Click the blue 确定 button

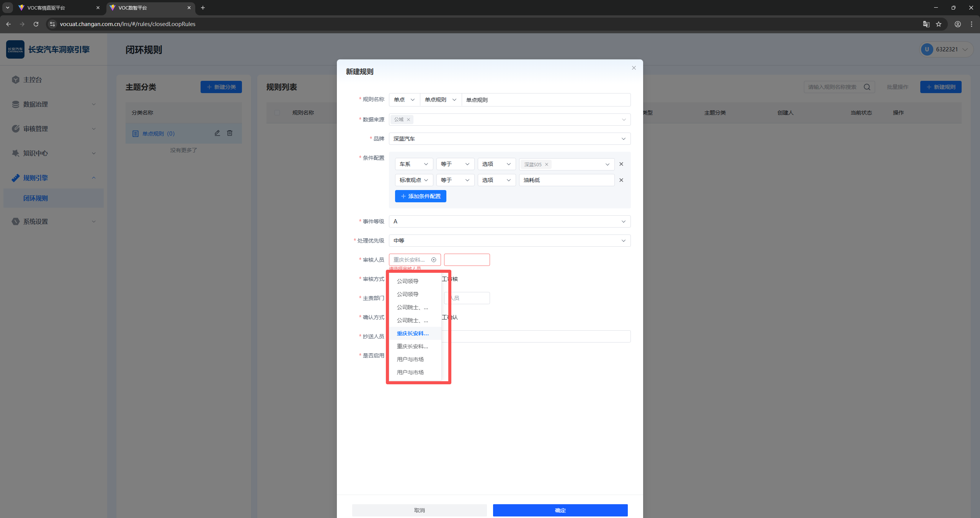click(560, 510)
